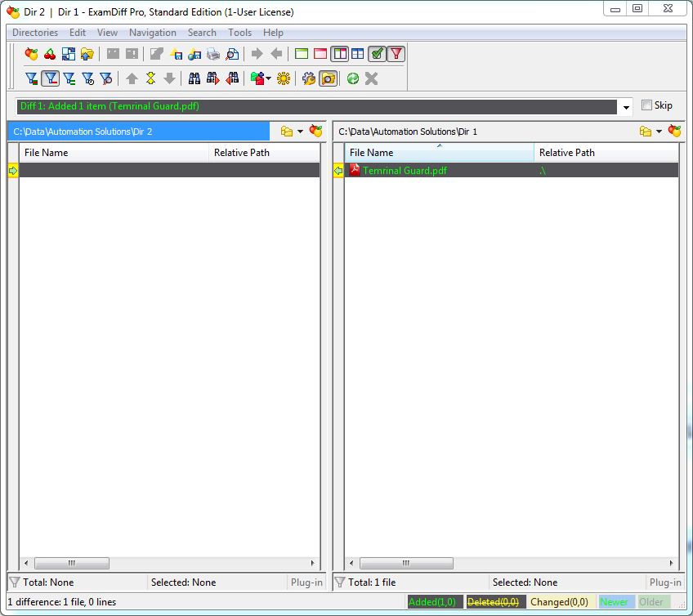Open print preview magnifier icon
The height and width of the screenshot is (616, 693).
pyautogui.click(x=232, y=54)
